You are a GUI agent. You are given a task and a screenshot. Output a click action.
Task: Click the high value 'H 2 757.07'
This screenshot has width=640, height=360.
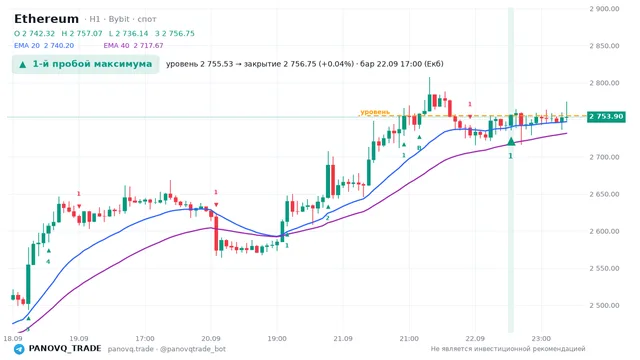point(82,33)
